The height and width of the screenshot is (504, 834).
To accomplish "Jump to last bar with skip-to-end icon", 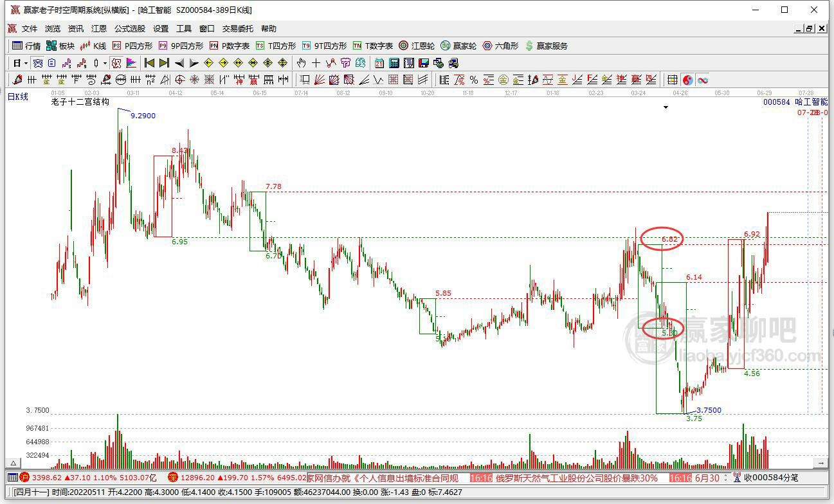I will (x=164, y=63).
